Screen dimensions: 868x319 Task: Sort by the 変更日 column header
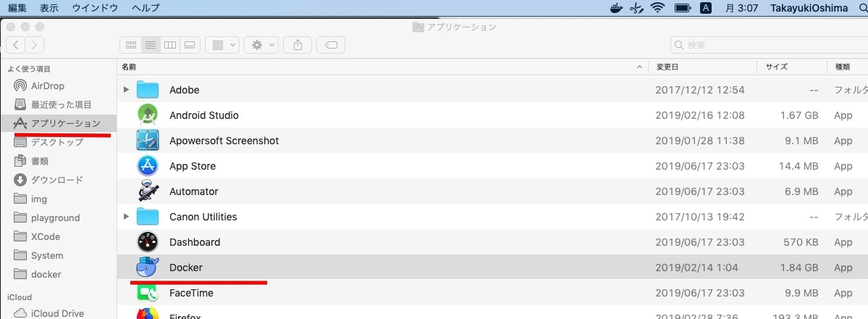(703, 67)
